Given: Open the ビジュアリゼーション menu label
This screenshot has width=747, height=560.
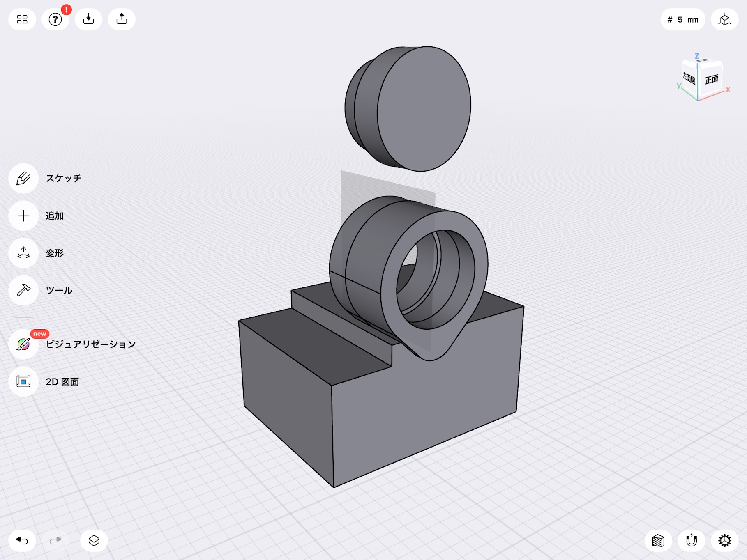Looking at the screenshot, I should [91, 344].
